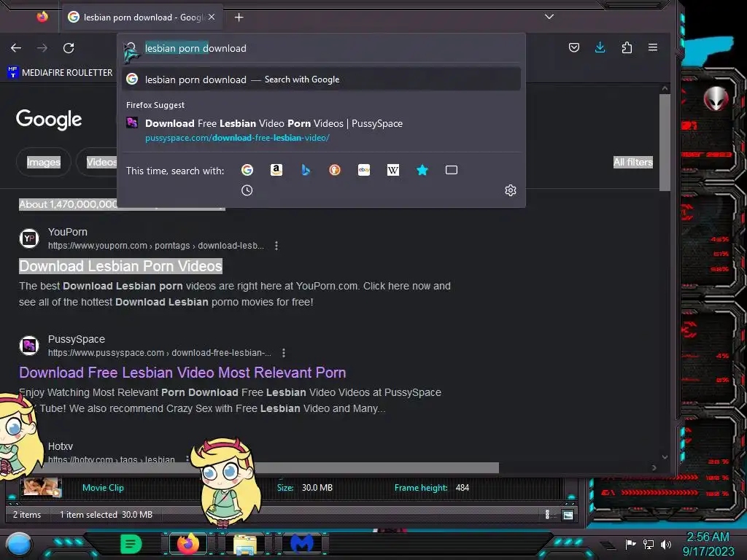Search this time with Bing

(306, 170)
